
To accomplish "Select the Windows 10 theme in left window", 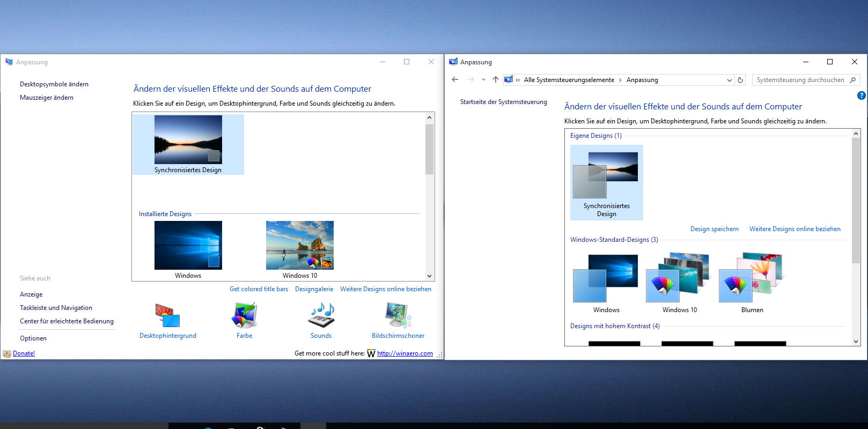I will [300, 250].
